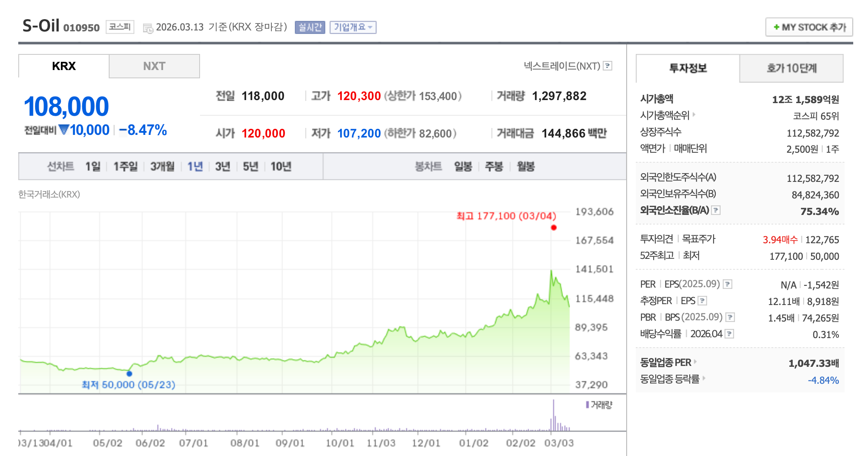Switch to the KRX tab
Image resolution: width=868 pixels, height=456 pixels.
[x=64, y=66]
